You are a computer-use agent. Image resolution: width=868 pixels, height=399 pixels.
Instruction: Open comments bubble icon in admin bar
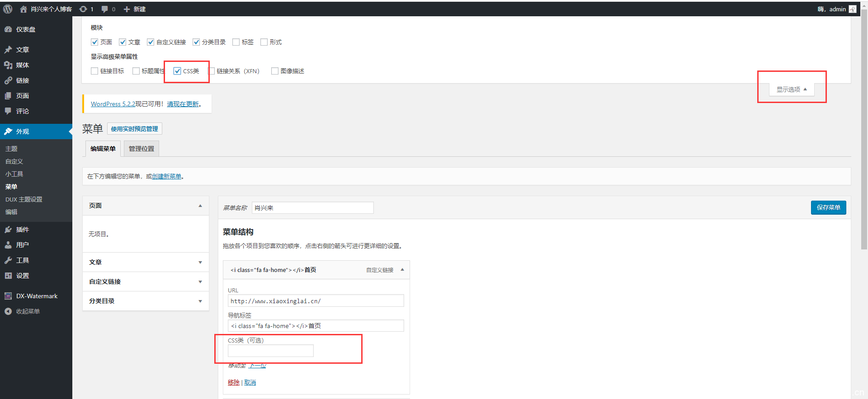(x=105, y=9)
